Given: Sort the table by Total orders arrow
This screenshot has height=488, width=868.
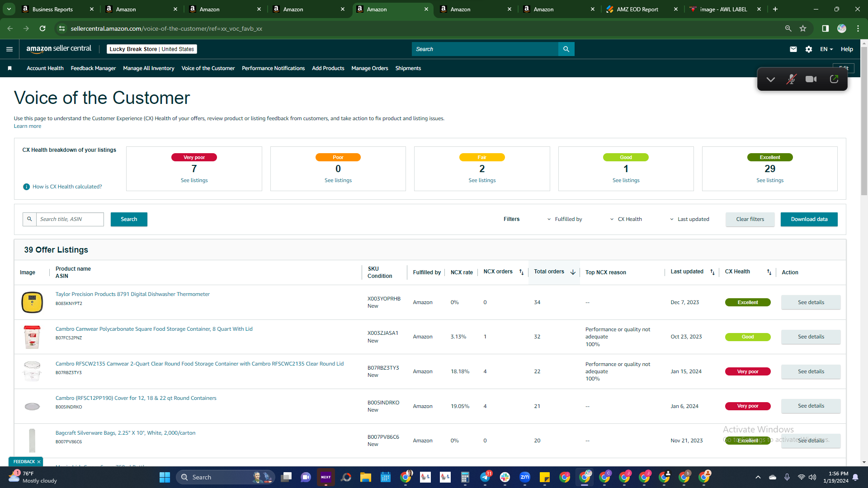Looking at the screenshot, I should (x=573, y=272).
